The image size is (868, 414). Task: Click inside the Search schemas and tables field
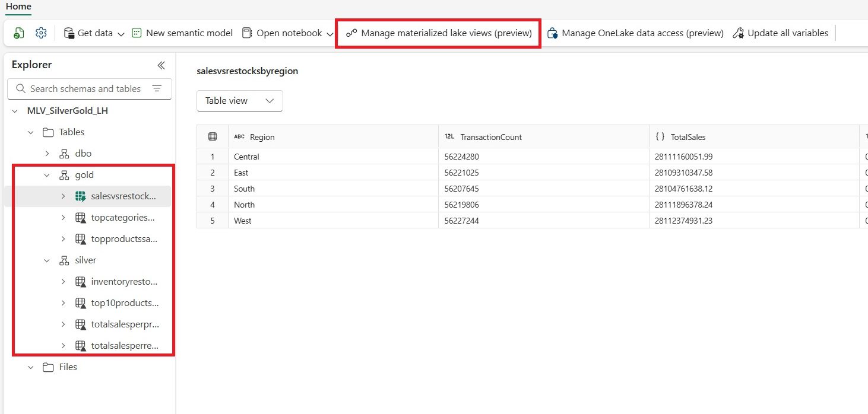[x=83, y=88]
